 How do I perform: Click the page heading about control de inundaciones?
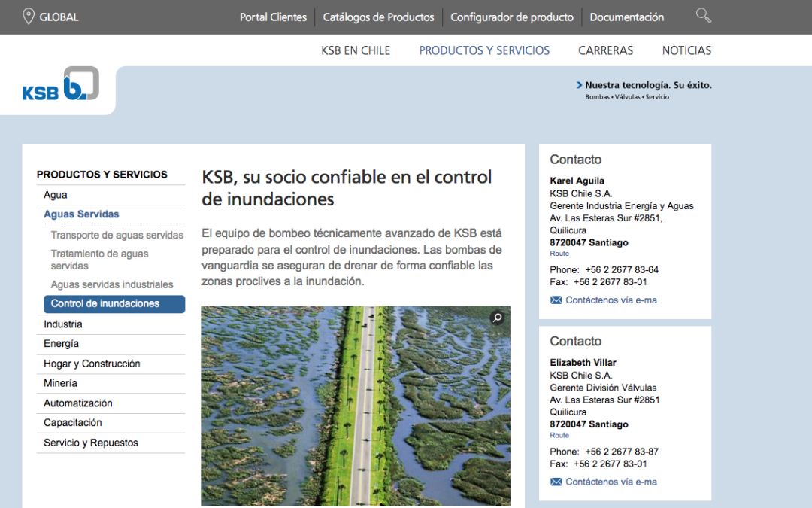347,187
